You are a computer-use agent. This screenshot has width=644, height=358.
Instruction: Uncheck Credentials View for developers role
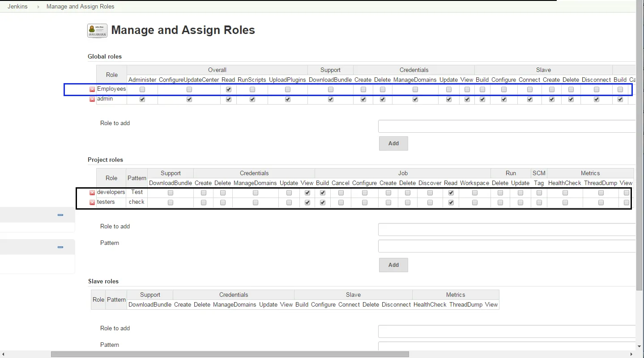tap(307, 193)
